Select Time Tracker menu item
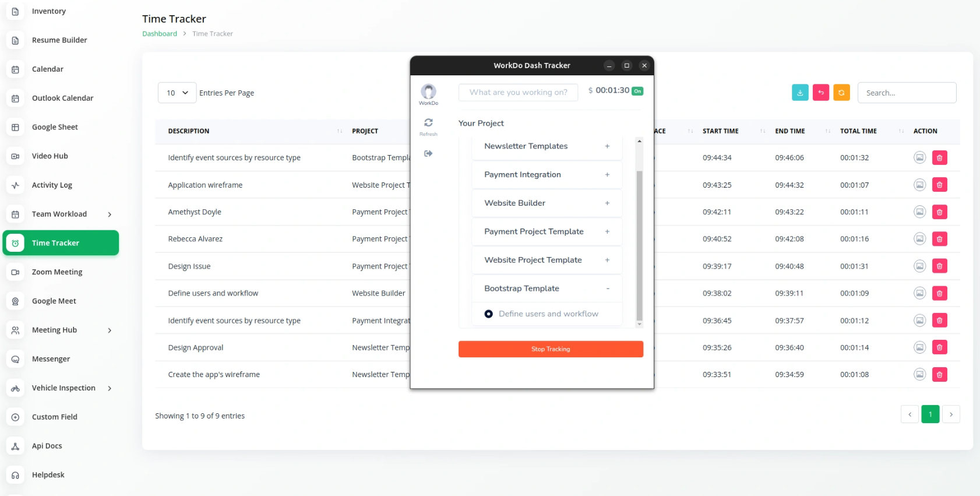This screenshot has width=980, height=496. pyautogui.click(x=61, y=243)
